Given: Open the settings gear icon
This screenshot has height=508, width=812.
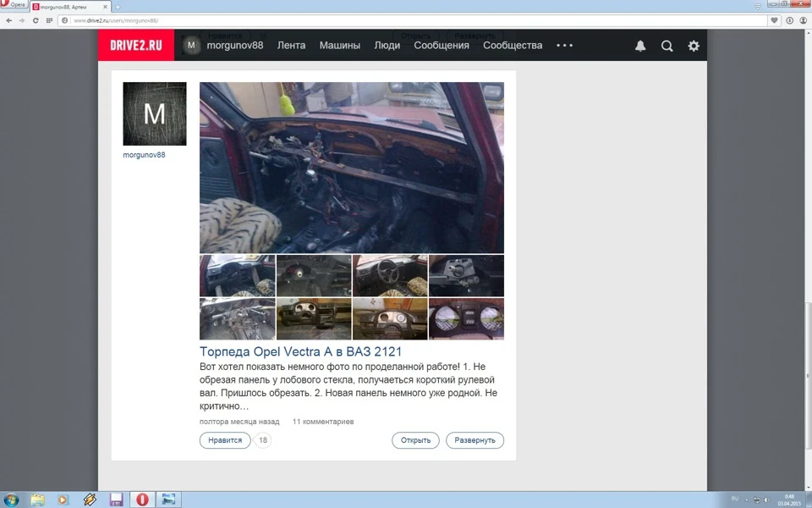Looking at the screenshot, I should click(x=694, y=46).
